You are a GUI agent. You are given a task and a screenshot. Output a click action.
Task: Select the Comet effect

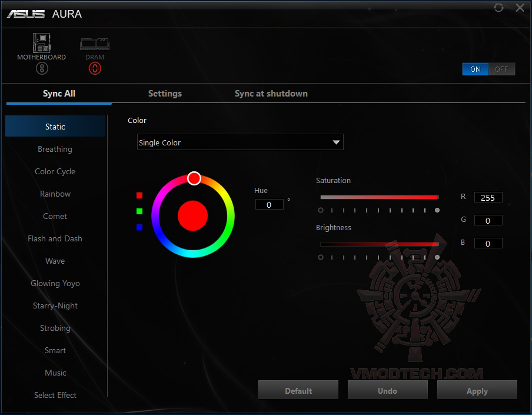tap(55, 216)
